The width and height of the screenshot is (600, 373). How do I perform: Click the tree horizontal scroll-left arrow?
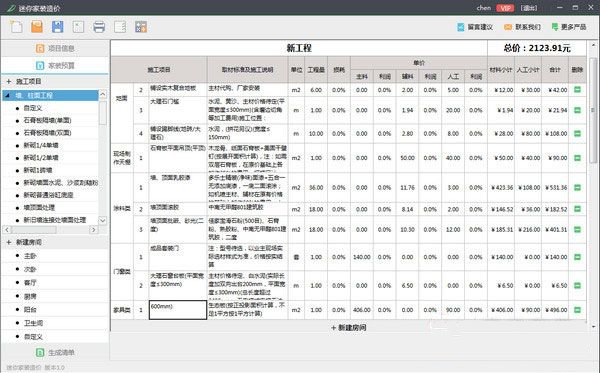coord(7,230)
